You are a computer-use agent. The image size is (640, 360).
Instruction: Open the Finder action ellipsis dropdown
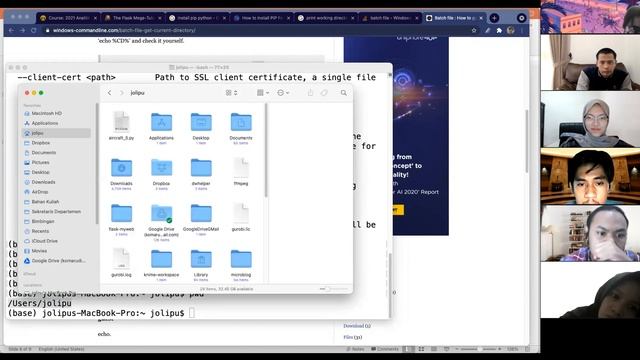[283, 93]
